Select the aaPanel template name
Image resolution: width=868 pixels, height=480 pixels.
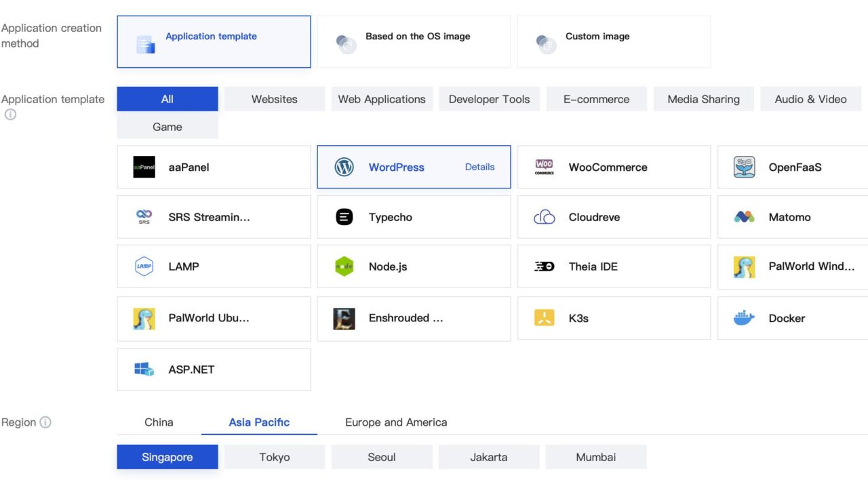pos(189,167)
